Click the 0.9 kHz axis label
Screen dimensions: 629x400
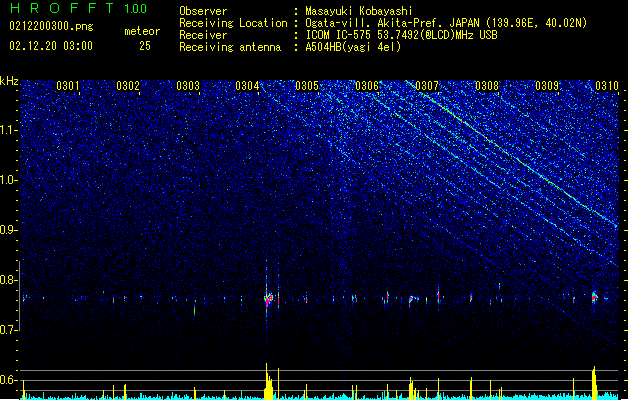(x=9, y=230)
